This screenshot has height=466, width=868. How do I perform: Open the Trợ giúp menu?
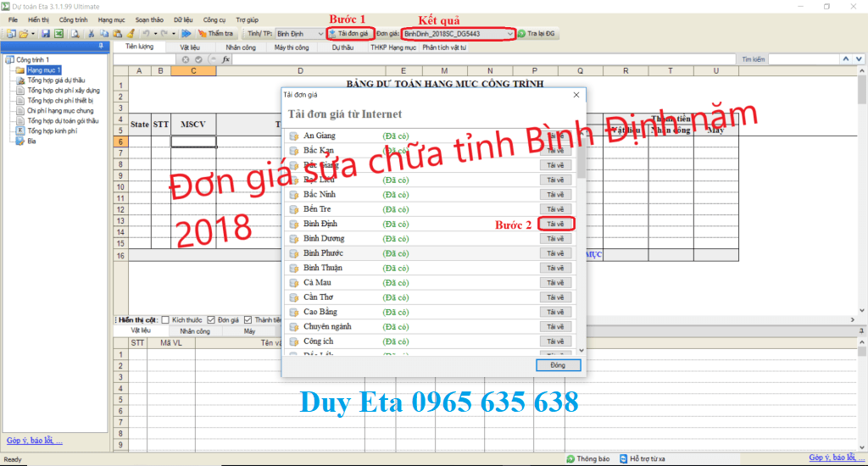pos(247,20)
